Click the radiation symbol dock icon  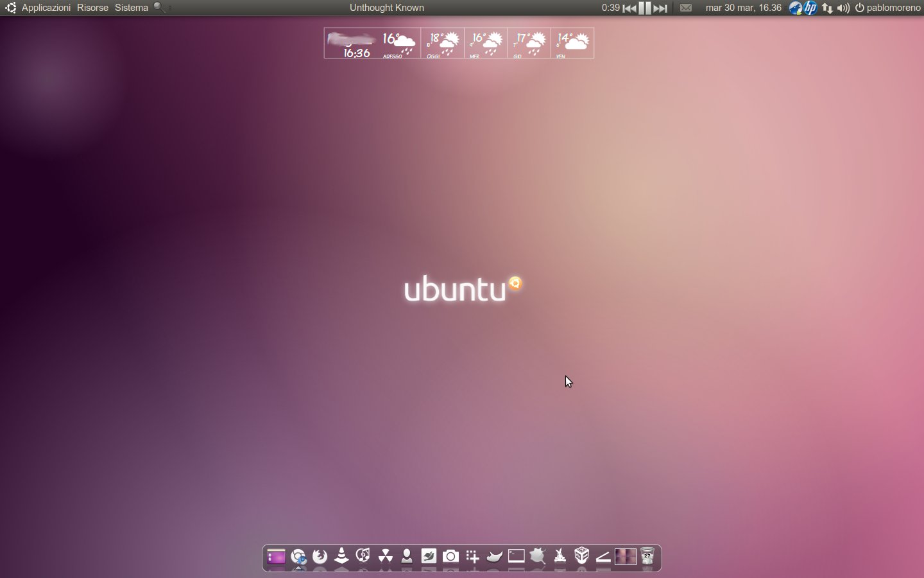point(385,556)
